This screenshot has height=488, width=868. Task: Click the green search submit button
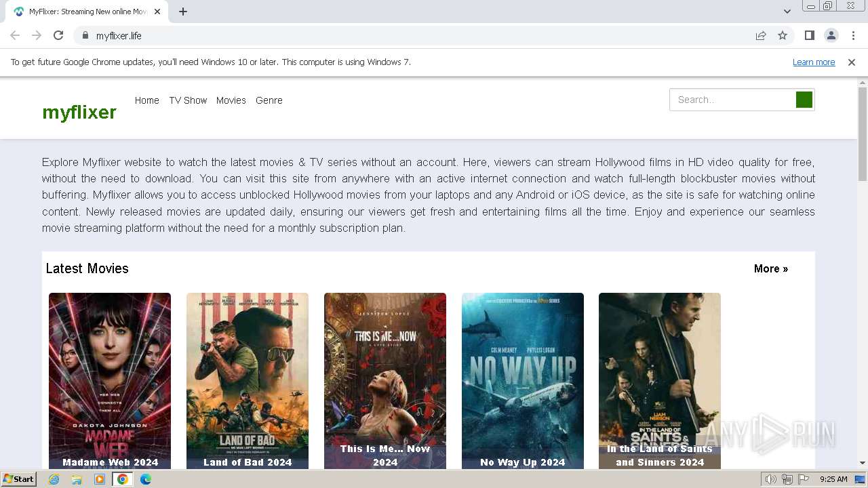coord(804,100)
